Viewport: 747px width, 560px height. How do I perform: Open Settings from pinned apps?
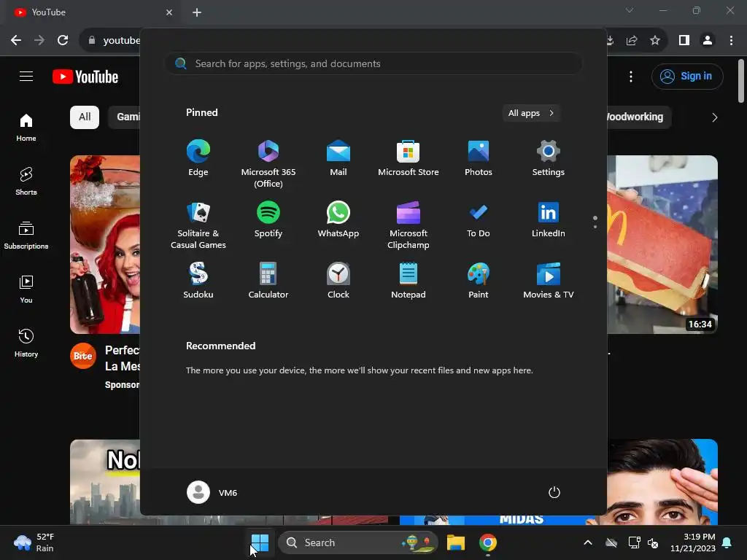click(x=549, y=158)
